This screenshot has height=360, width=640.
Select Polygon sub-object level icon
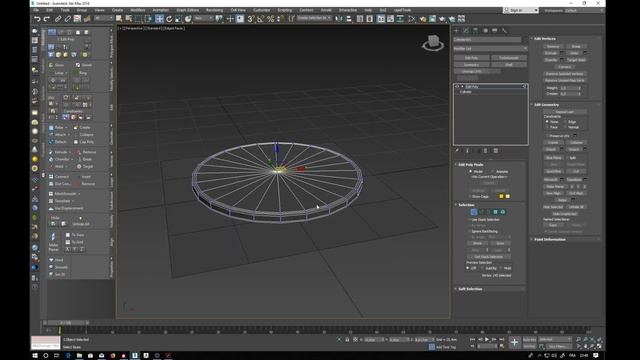tap(496, 212)
